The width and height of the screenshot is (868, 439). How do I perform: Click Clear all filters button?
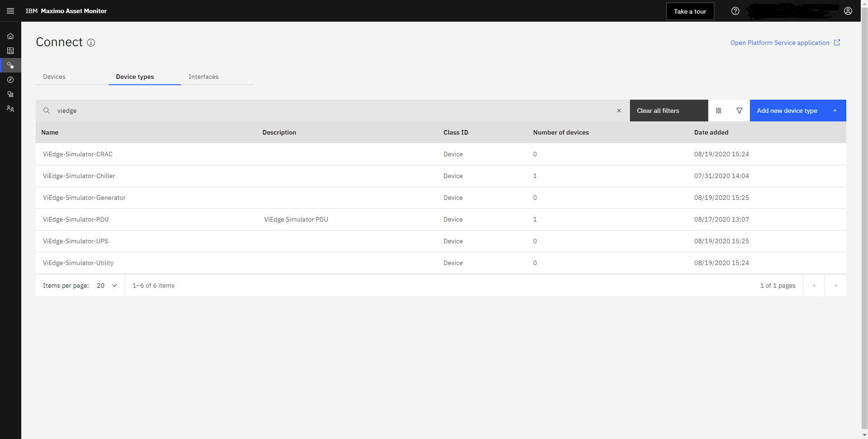pyautogui.click(x=669, y=111)
